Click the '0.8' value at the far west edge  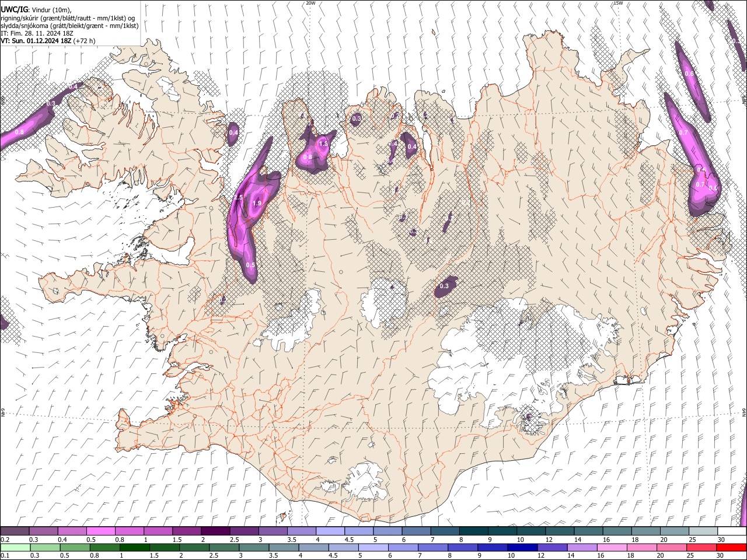[19, 132]
